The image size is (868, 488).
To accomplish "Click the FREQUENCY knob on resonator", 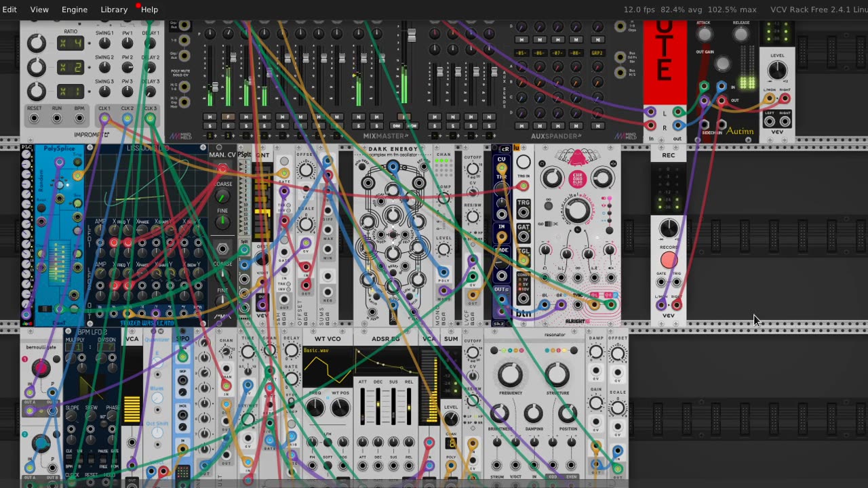I will (511, 375).
